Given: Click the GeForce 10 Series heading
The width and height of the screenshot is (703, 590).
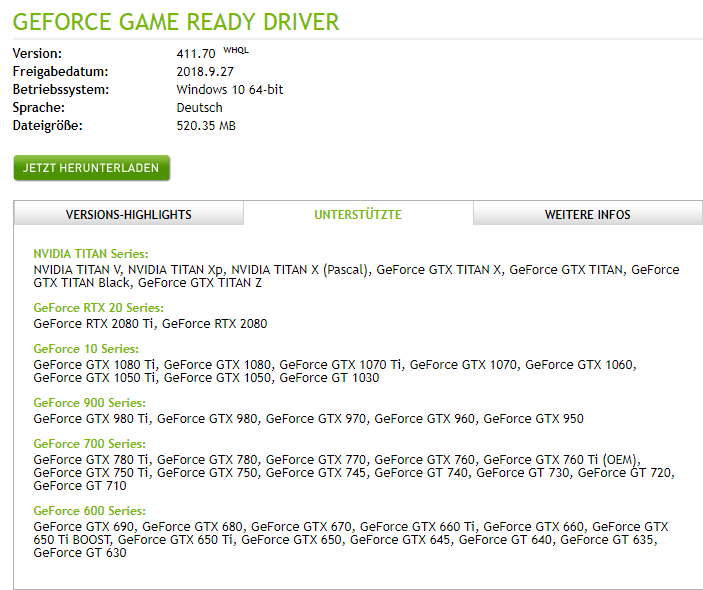Looking at the screenshot, I should pos(86,349).
